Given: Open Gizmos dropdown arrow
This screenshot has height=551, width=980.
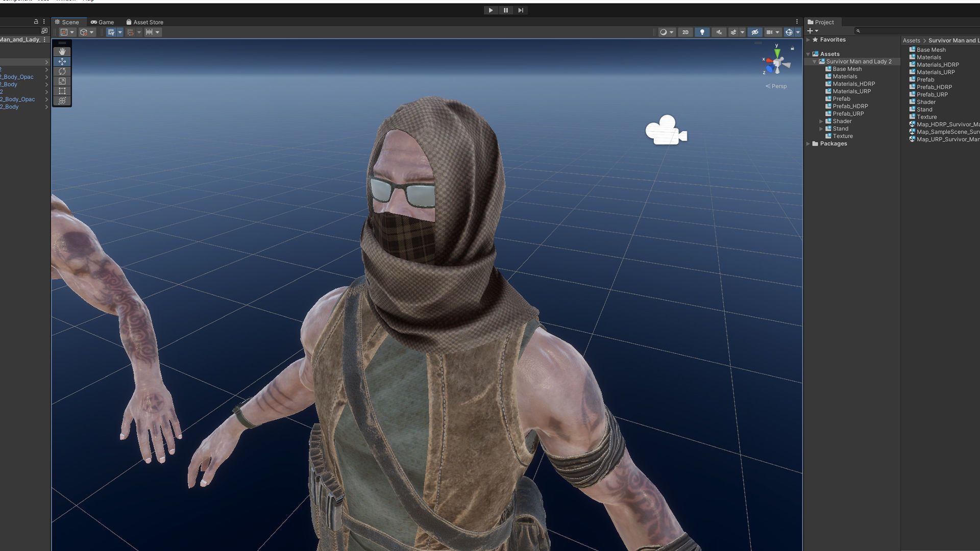Looking at the screenshot, I should pos(798,32).
